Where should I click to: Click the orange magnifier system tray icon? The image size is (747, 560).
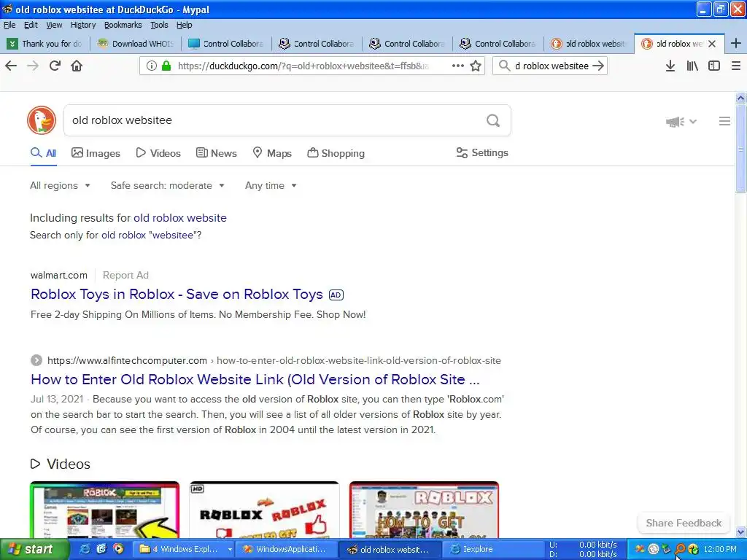[680, 549]
